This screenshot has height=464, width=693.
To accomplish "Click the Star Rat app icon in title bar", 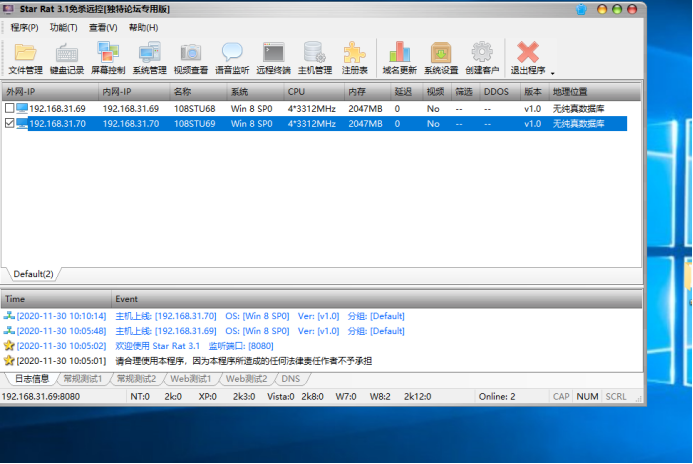I will click(x=8, y=9).
